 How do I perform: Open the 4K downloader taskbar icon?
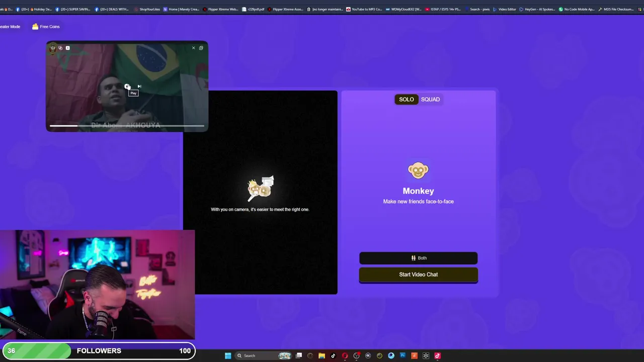[x=368, y=356]
